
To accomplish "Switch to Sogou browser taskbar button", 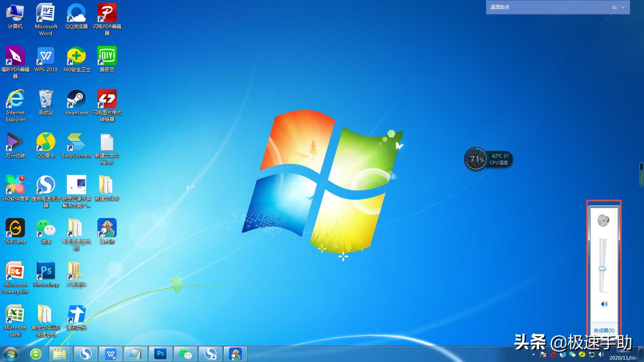I will tap(85, 354).
